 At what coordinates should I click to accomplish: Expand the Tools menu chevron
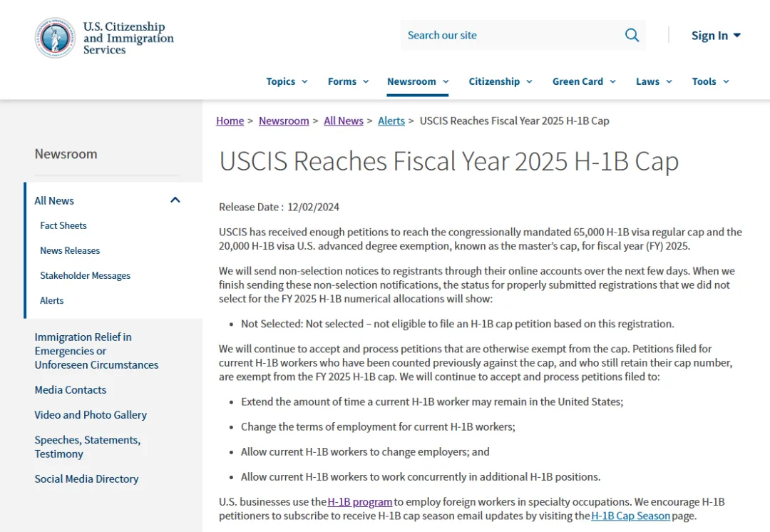click(727, 81)
